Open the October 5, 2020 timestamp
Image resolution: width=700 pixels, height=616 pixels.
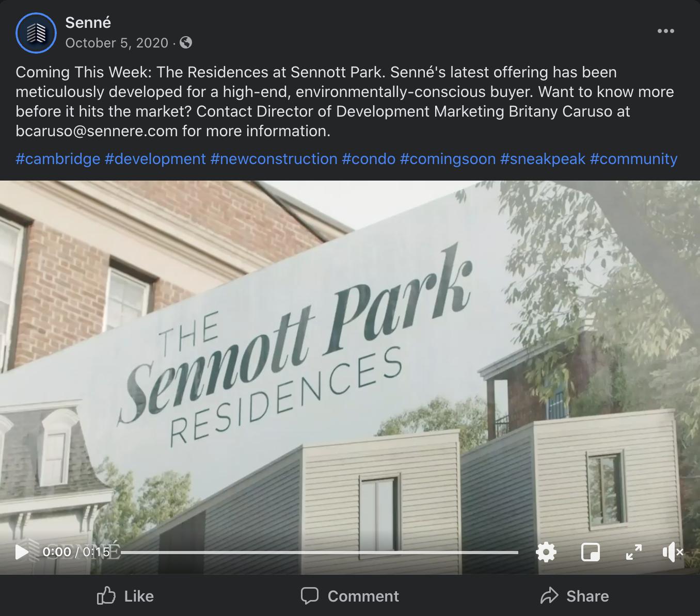(x=117, y=43)
